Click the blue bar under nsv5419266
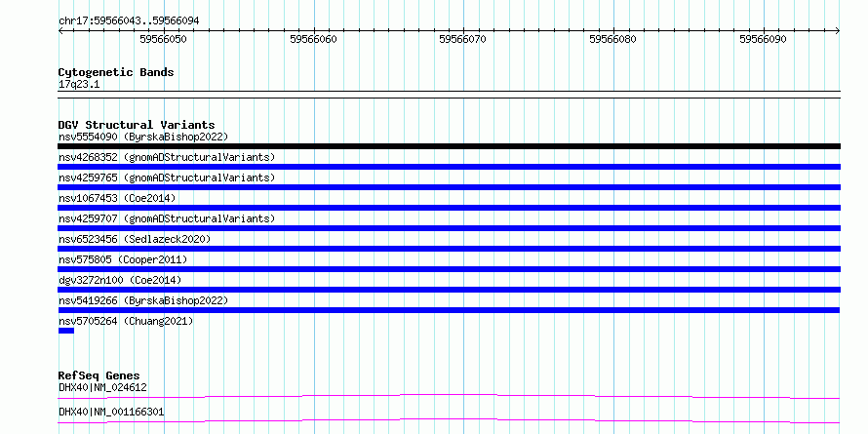 449,310
